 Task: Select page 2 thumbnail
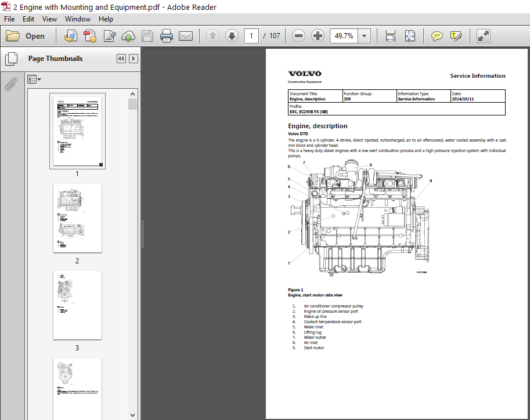[77, 218]
